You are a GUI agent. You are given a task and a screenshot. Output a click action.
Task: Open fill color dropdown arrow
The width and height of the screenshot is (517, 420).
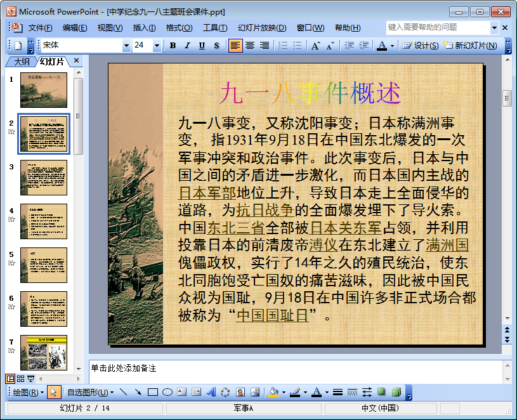point(284,392)
